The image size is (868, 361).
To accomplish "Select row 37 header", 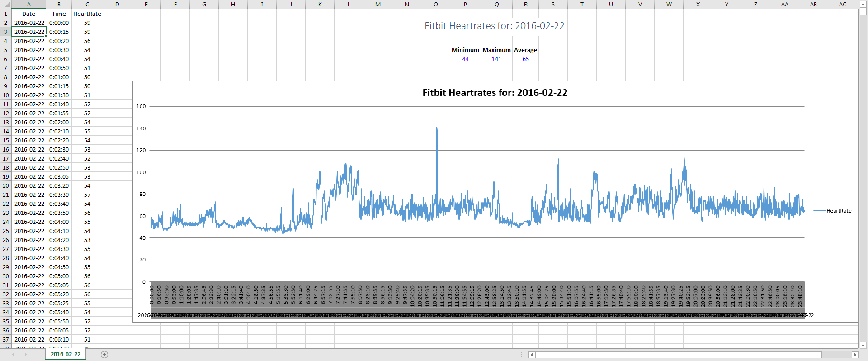I will click(5, 339).
